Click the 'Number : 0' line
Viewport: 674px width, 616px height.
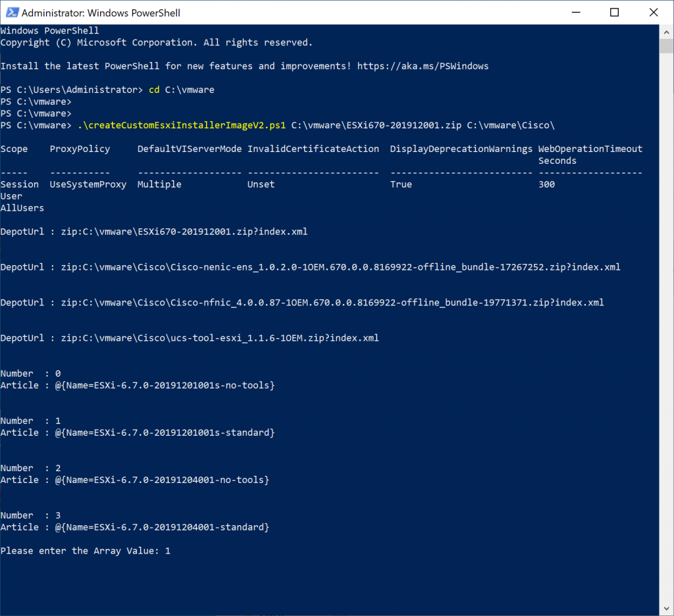tap(31, 374)
